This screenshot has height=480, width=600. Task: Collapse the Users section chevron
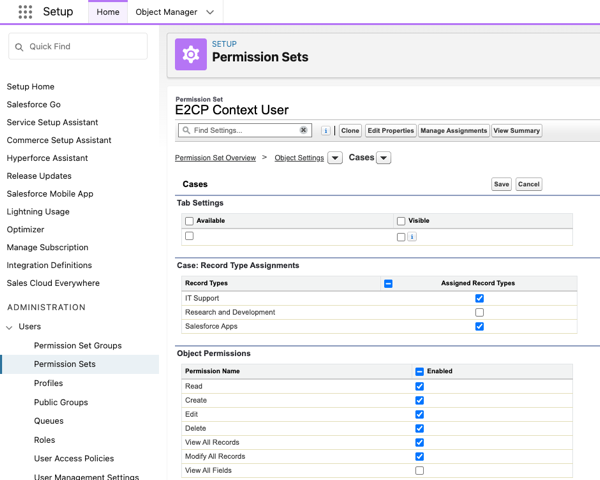[x=10, y=327]
